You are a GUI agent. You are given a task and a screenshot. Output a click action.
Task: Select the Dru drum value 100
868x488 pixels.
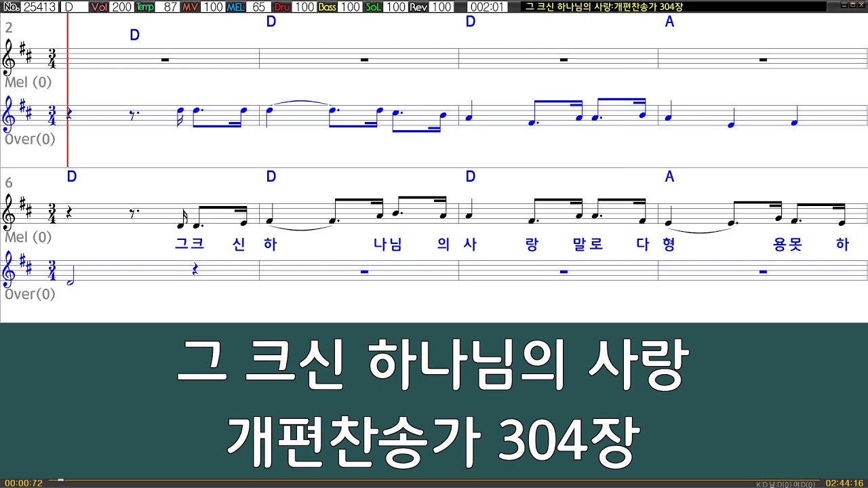(x=304, y=7)
